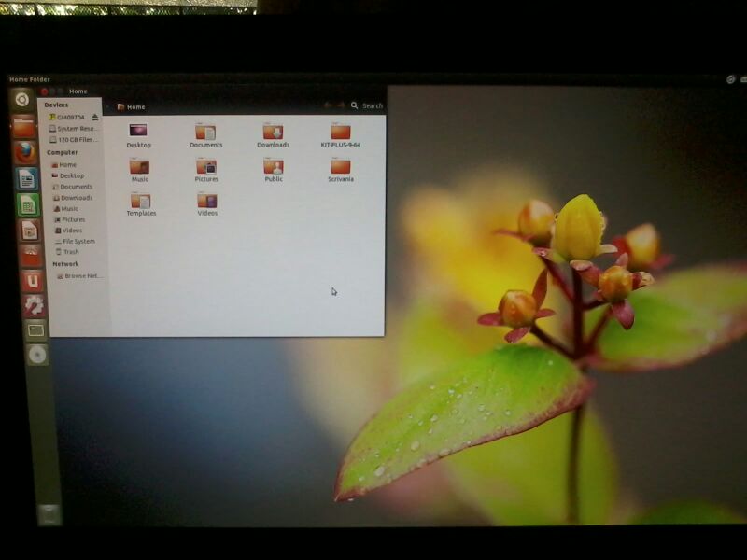Image resolution: width=747 pixels, height=560 pixels.
Task: Select 120 GB Files... volume in sidebar
Action: pos(75,140)
